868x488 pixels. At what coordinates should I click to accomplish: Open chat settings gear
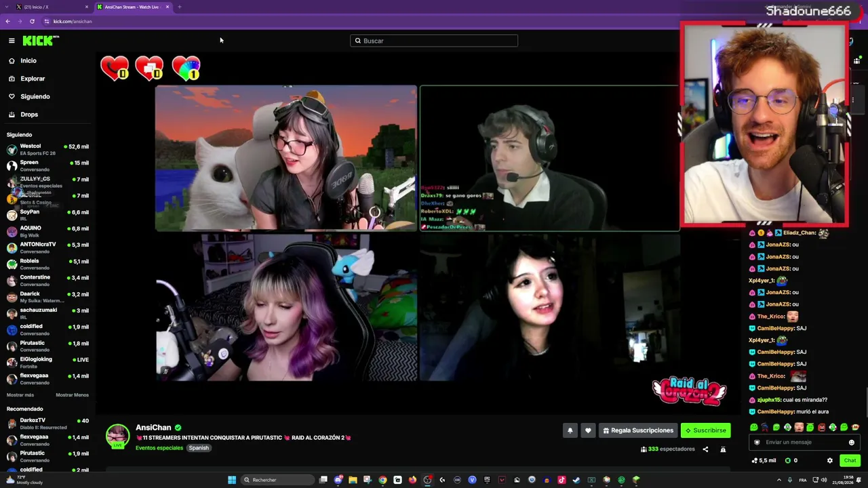pos(829,461)
